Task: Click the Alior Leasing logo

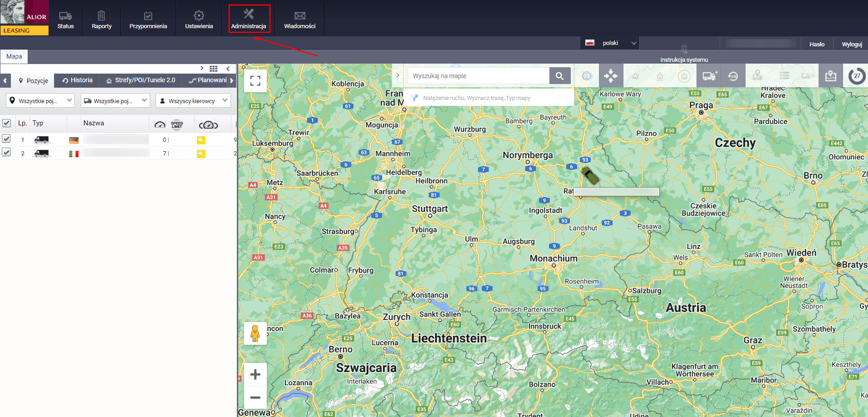Action: pos(25,18)
